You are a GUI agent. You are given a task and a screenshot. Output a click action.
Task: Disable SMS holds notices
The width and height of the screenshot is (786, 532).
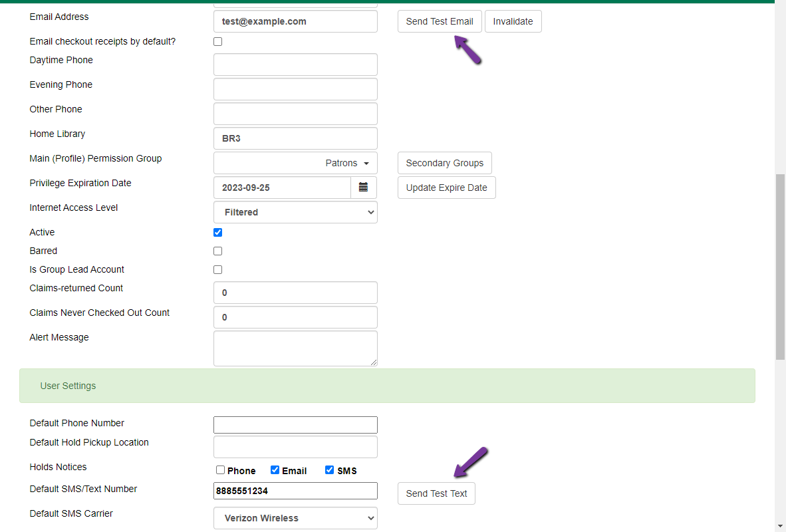coord(329,470)
